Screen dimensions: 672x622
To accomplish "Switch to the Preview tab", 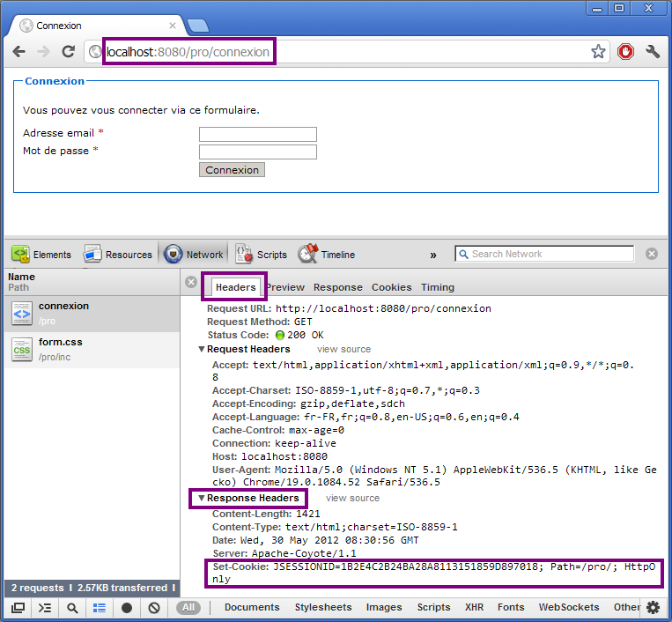I will pyautogui.click(x=285, y=287).
